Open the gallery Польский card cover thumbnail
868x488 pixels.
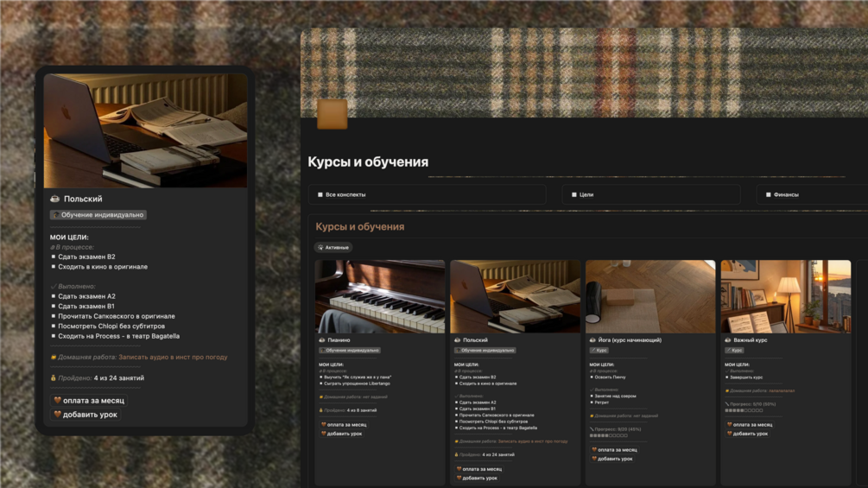[515, 296]
